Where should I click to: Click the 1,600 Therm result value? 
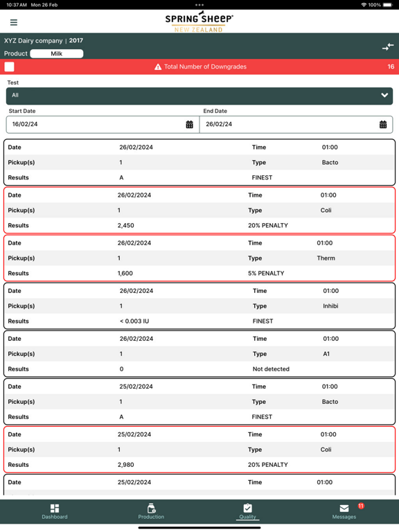click(x=125, y=274)
